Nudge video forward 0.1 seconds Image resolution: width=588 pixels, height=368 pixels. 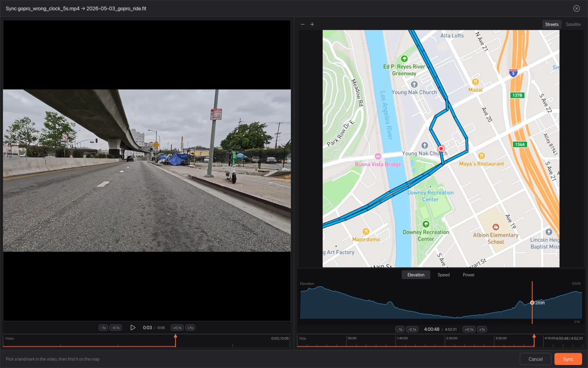(x=177, y=328)
